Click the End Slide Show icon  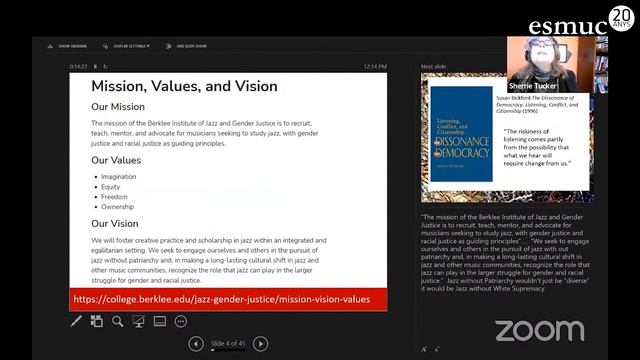click(168, 46)
